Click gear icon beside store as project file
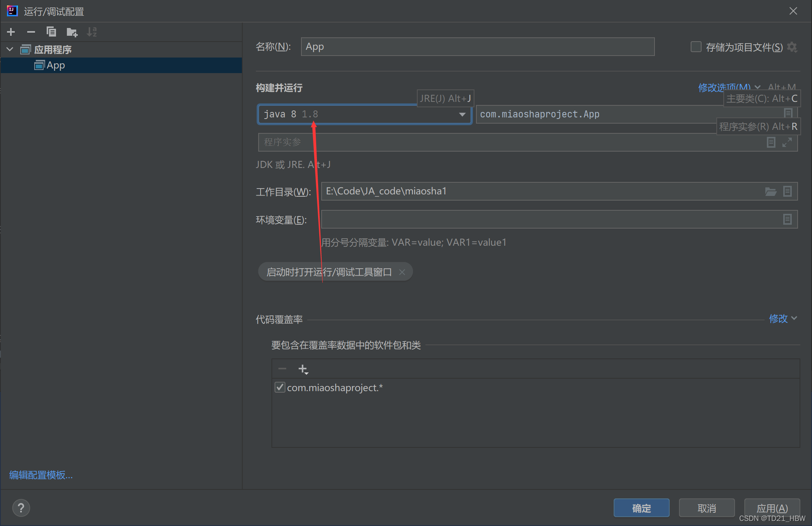Screen dimensions: 812x526 click(x=792, y=47)
